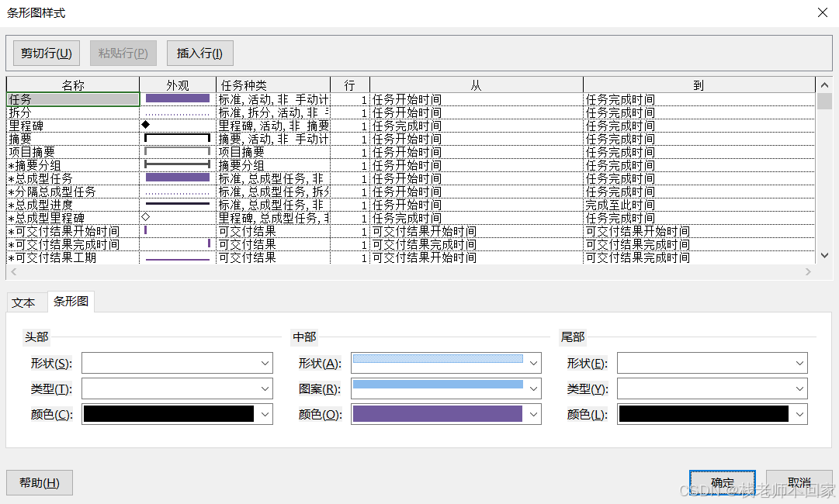Viewport: 839px width, 504px height.
Task: Select the *分隔总成型任务 row name
Action: pos(73,192)
